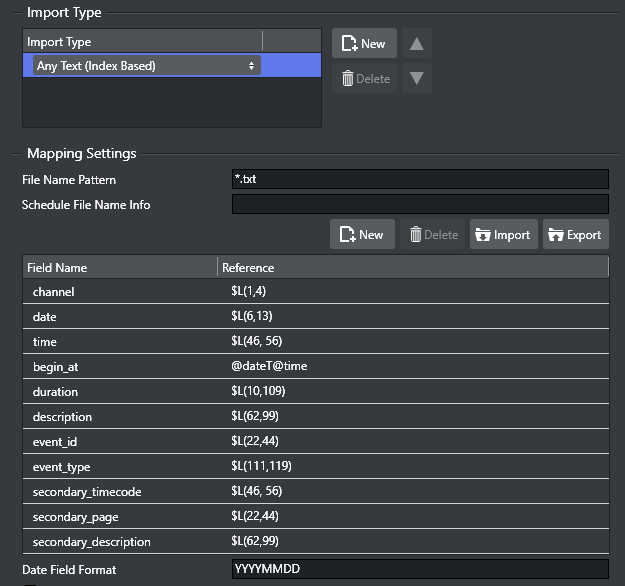Click the Import Type column header
The width and height of the screenshot is (625, 586).
coord(142,42)
